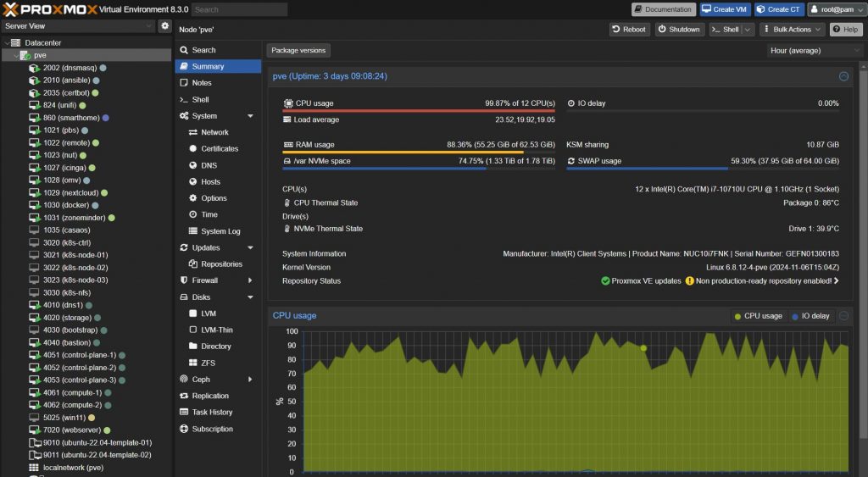
Task: Click the search field in top header
Action: tap(239, 9)
